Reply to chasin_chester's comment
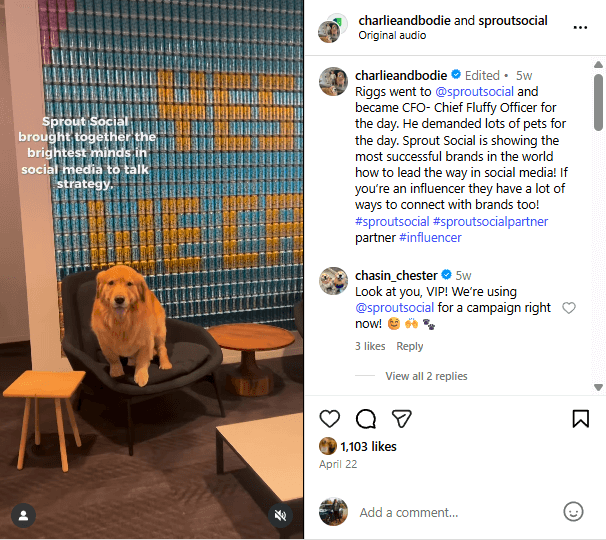Screen dimensions: 606x540 tap(410, 346)
